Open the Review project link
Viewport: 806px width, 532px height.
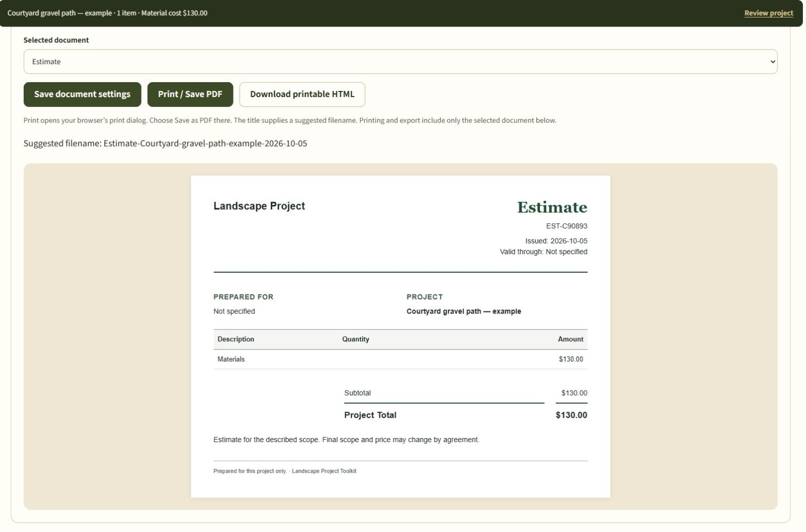pos(768,13)
